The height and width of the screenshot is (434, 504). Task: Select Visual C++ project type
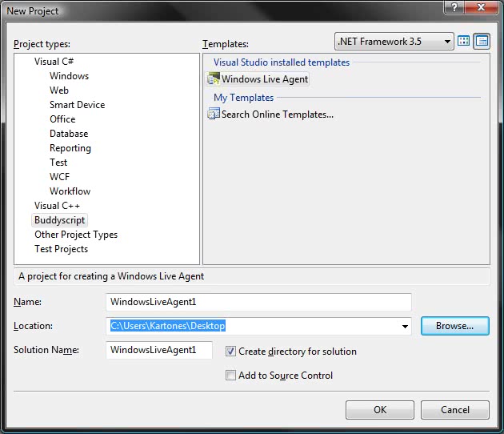(57, 206)
